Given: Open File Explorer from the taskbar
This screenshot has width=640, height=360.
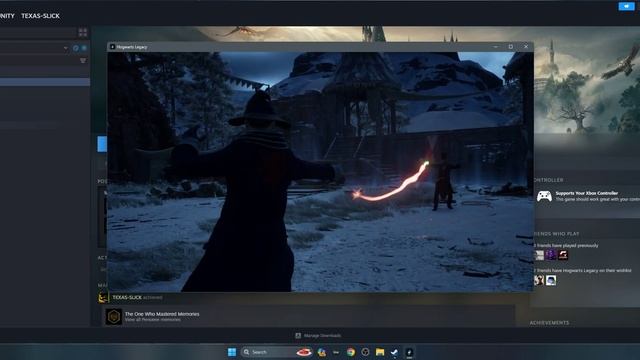Looking at the screenshot, I should point(380,352).
